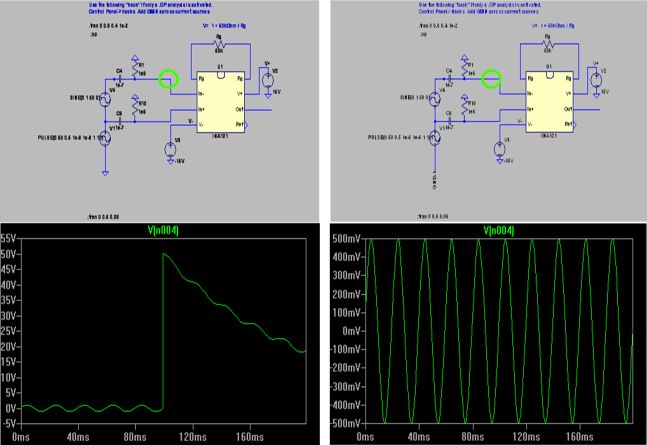Select resistor Rg in the left schematic

(219, 43)
